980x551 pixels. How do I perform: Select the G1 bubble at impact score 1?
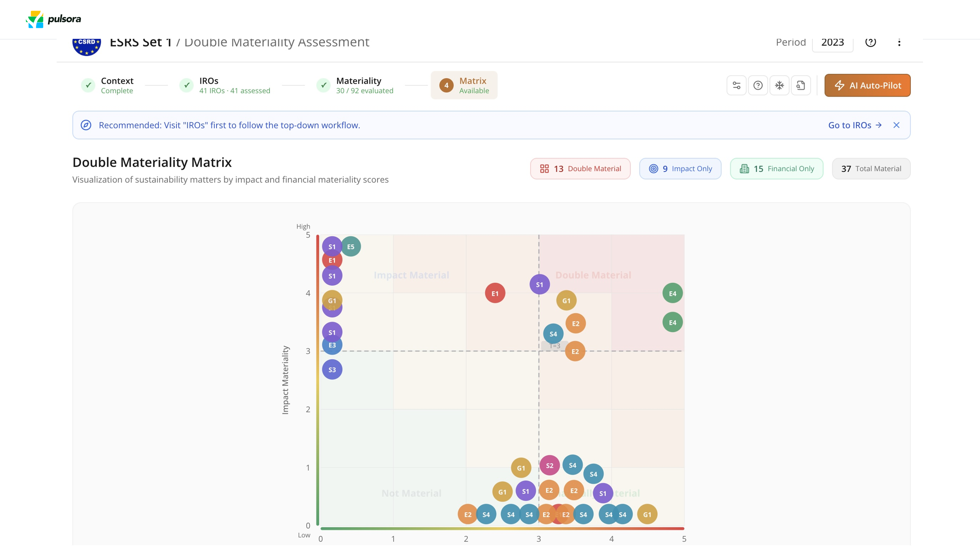pyautogui.click(x=521, y=468)
